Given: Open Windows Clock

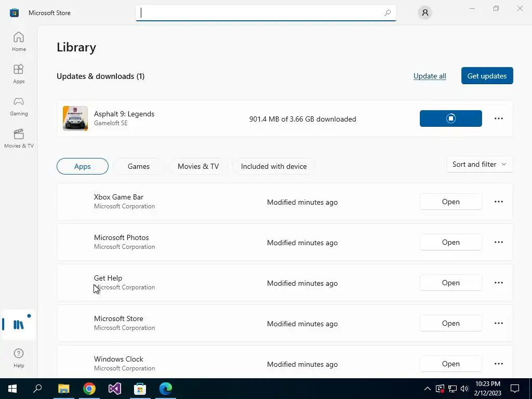Looking at the screenshot, I should click(450, 364).
